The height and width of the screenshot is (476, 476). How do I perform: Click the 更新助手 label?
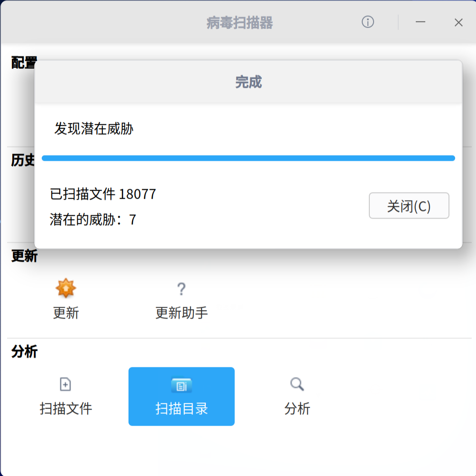[182, 313]
